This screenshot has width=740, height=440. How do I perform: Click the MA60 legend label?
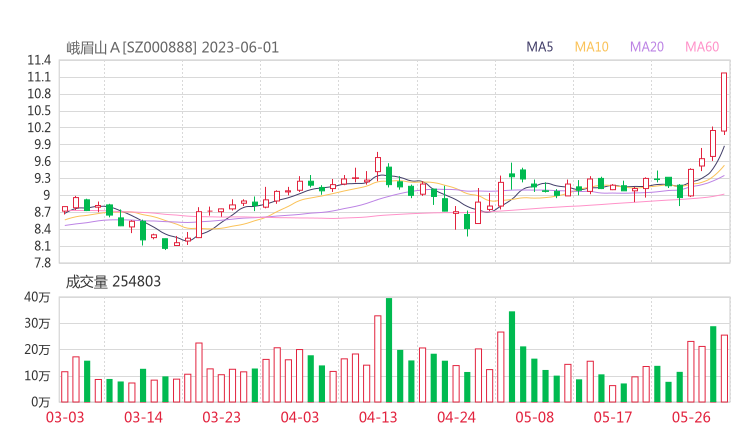pos(702,47)
